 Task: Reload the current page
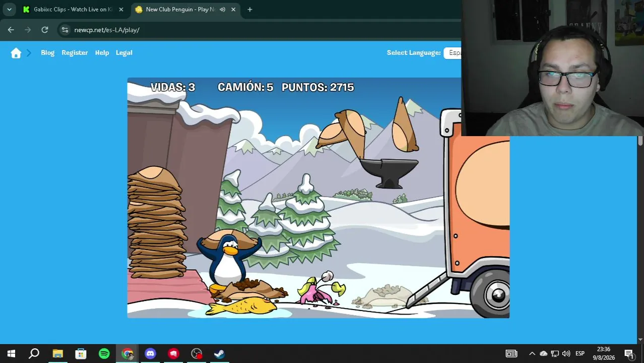click(x=45, y=30)
